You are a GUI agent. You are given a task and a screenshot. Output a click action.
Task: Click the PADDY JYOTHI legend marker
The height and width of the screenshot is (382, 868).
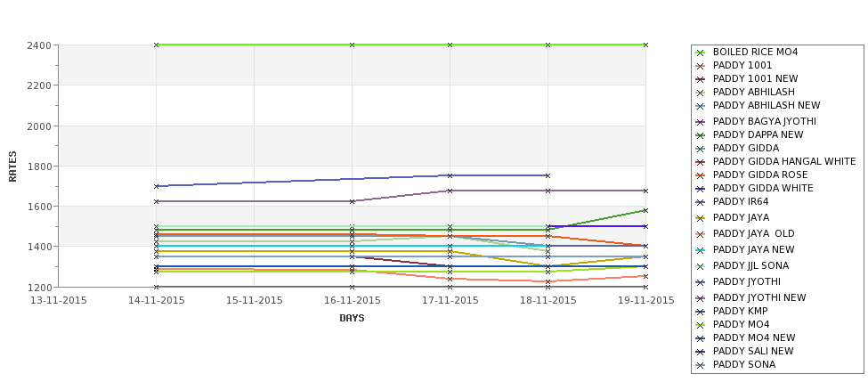click(x=701, y=282)
